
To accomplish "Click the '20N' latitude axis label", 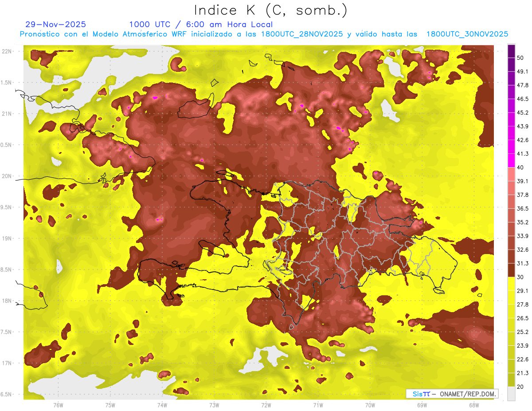I will tap(7, 176).
